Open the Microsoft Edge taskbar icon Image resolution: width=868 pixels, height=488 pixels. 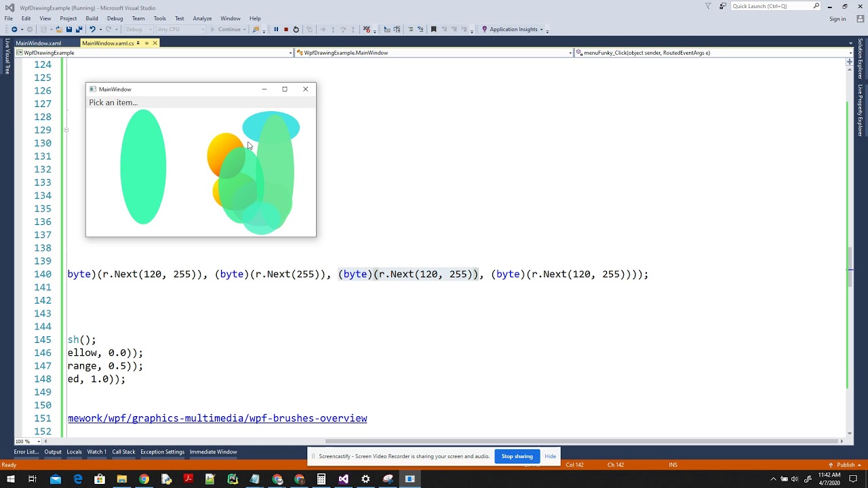77,479
